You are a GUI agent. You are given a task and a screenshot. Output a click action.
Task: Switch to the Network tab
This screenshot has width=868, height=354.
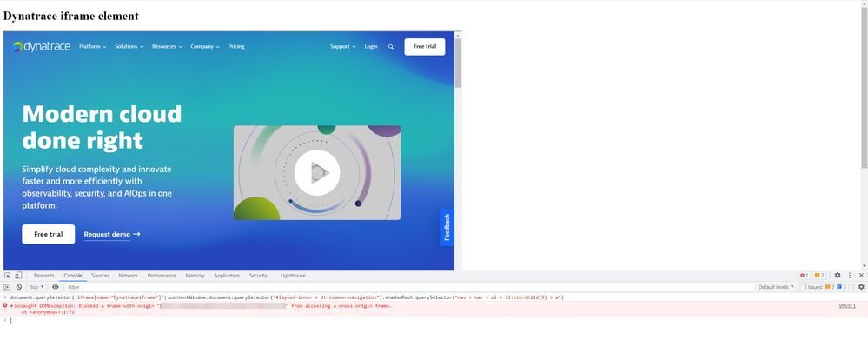click(128, 276)
